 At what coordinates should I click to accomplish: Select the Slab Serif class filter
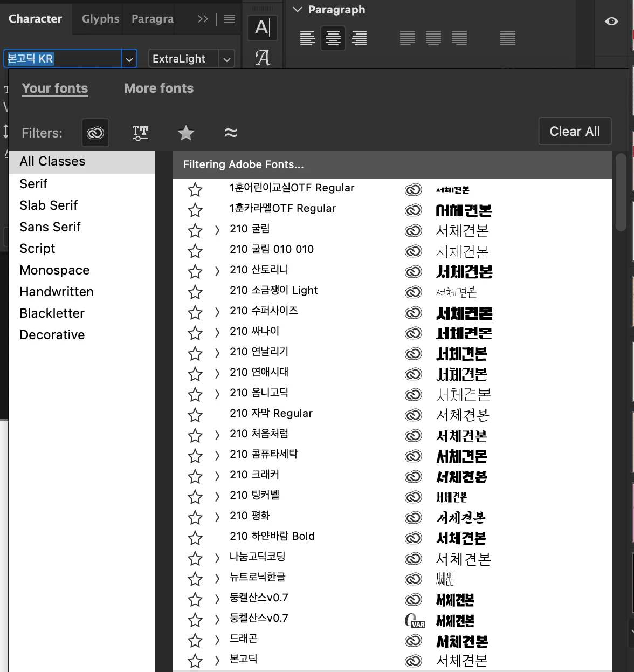[49, 205]
